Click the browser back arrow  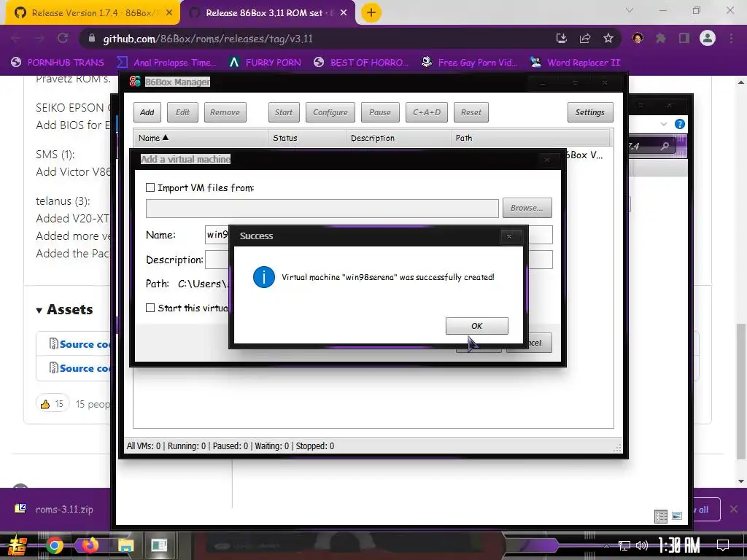click(15, 39)
